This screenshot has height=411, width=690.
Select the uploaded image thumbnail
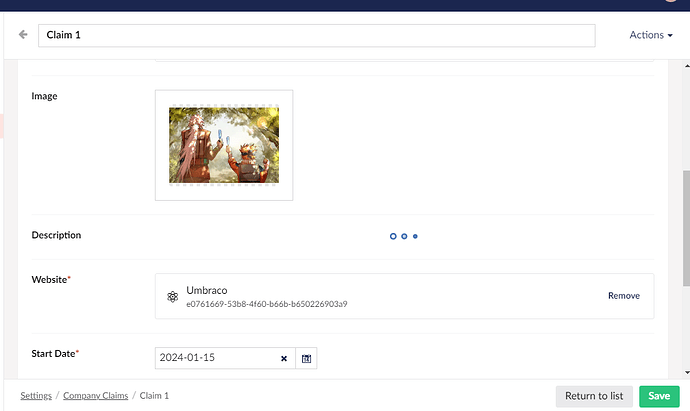coord(224,145)
